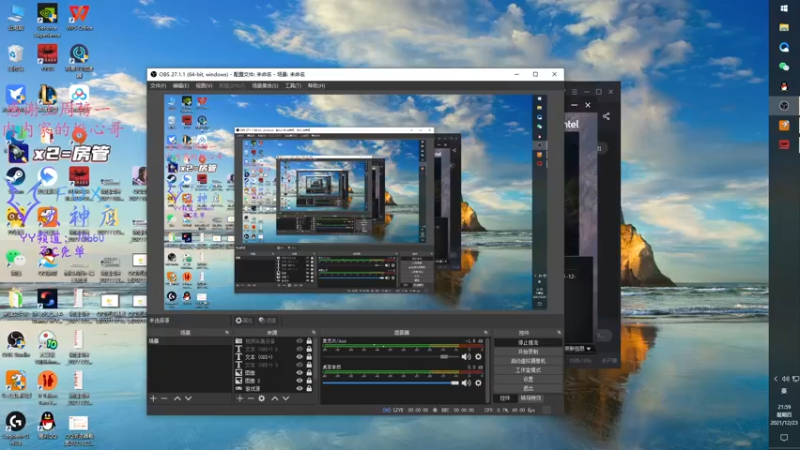This screenshot has width=800, height=450.
Task: Open GeForce Experience desktop icon
Action: pyautogui.click(x=47, y=20)
